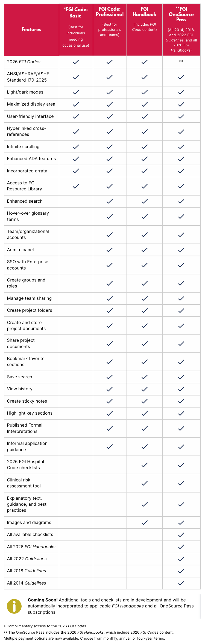The height and width of the screenshot is (644, 205).
Task: Click OneSource checkmark for Light/dark modes
Action: coord(181,92)
